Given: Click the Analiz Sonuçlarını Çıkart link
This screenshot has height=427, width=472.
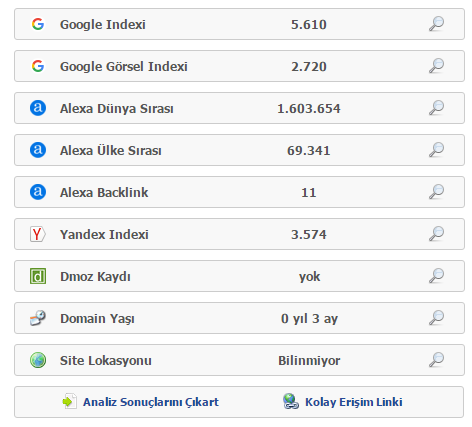Looking at the screenshot, I should 151,402.
